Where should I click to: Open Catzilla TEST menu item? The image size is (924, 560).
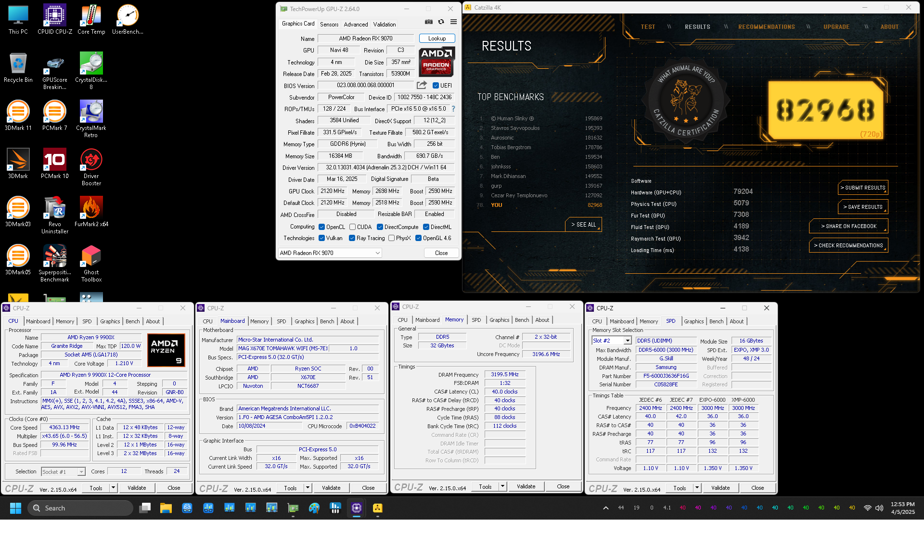[648, 27]
